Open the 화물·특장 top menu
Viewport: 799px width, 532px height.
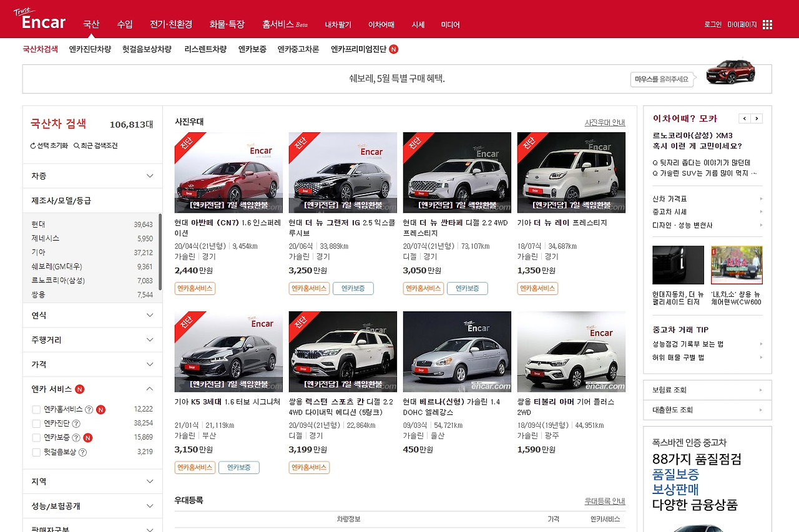pos(227,24)
